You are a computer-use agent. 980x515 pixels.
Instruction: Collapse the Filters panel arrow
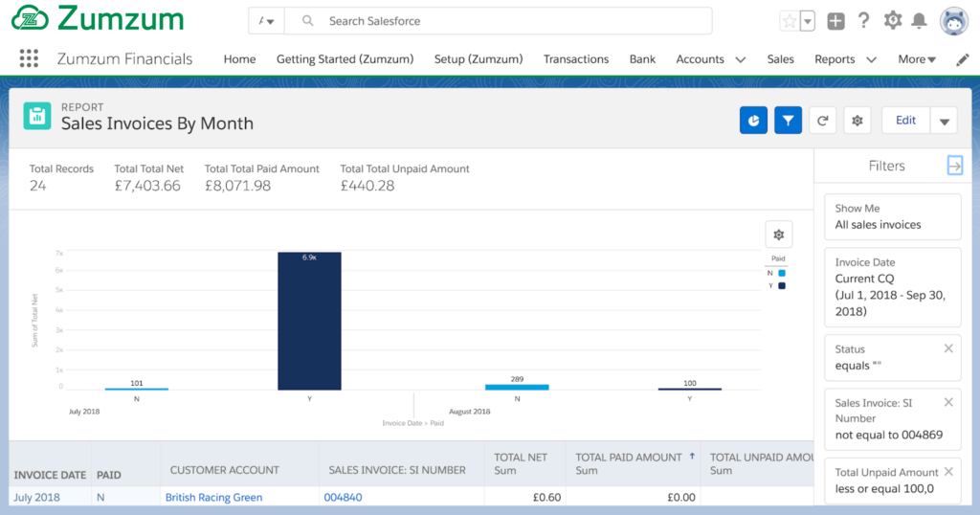[954, 166]
